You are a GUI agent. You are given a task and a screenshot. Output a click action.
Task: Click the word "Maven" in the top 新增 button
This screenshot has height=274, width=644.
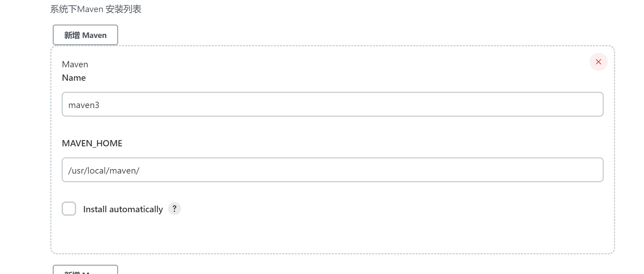click(94, 35)
